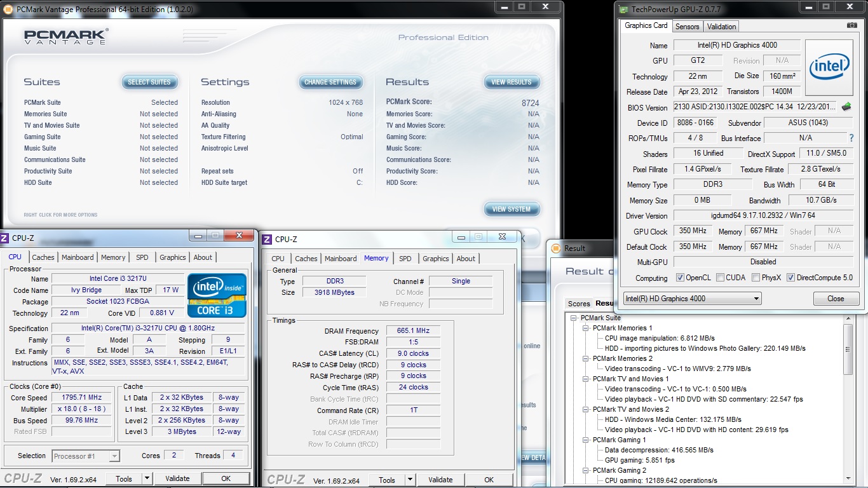Collapse the PCMark Gaming 1 node
868x488 pixels.
click(586, 440)
